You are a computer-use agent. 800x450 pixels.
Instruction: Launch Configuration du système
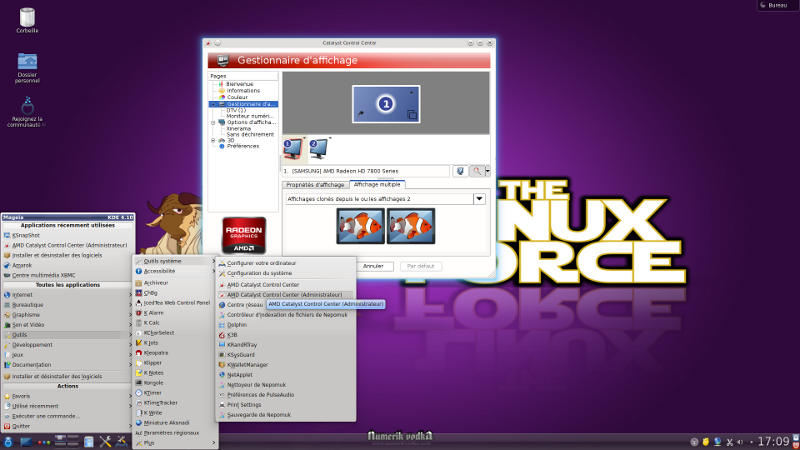pos(286,273)
